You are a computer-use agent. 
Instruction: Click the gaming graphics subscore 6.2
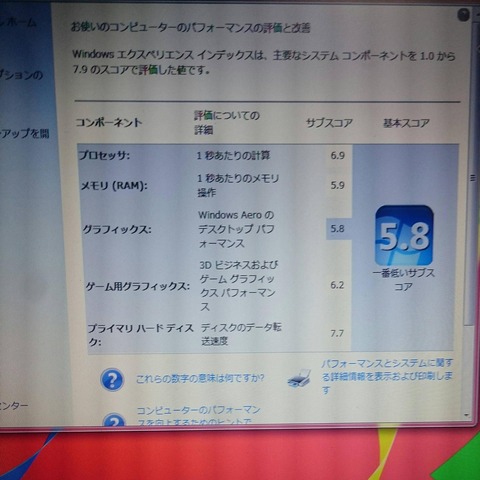(337, 285)
